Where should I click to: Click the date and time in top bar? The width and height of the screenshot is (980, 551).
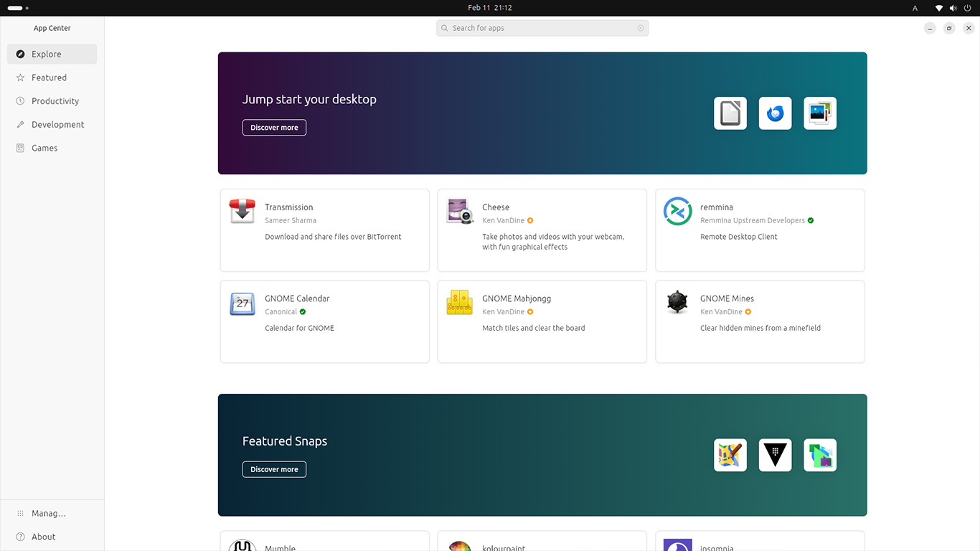(x=490, y=8)
